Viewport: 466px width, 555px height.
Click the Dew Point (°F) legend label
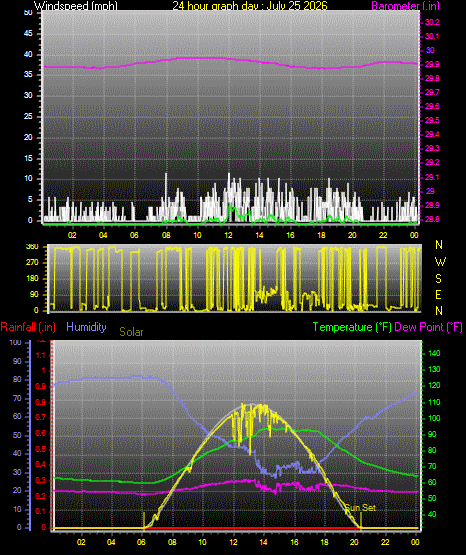(428, 327)
